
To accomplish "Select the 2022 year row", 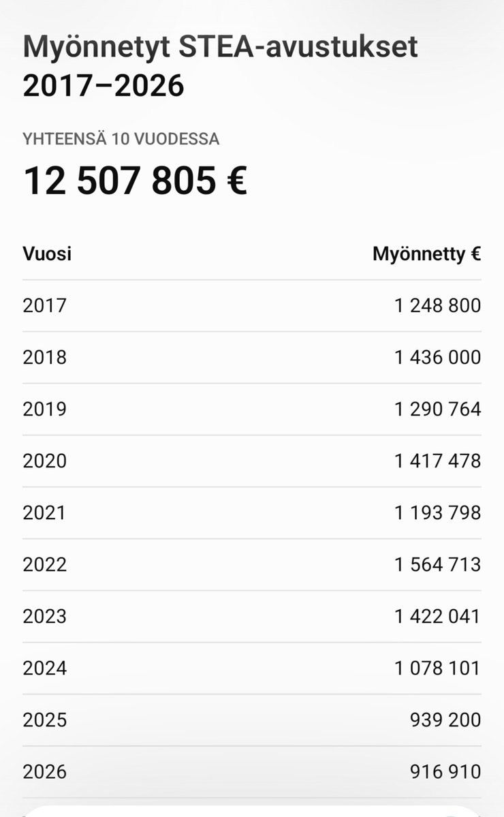I will pos(252,565).
